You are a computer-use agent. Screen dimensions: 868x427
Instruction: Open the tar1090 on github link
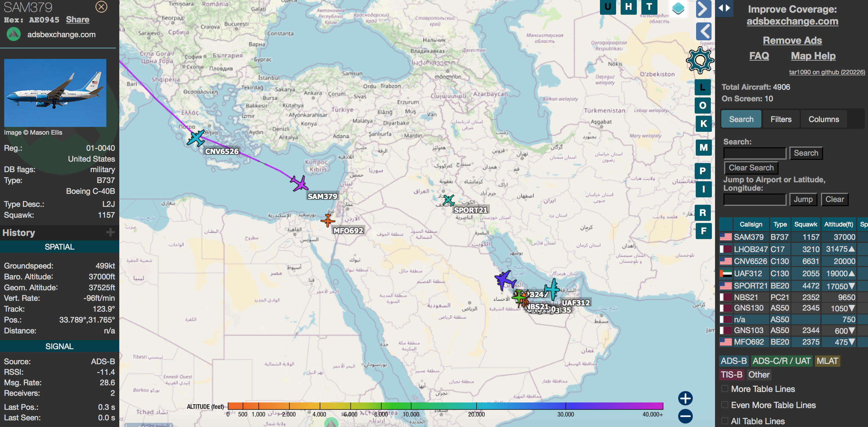click(x=827, y=72)
